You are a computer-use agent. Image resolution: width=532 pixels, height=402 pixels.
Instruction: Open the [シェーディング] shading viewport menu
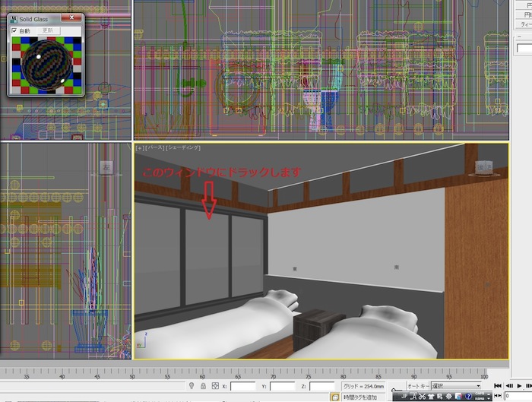[183, 148]
